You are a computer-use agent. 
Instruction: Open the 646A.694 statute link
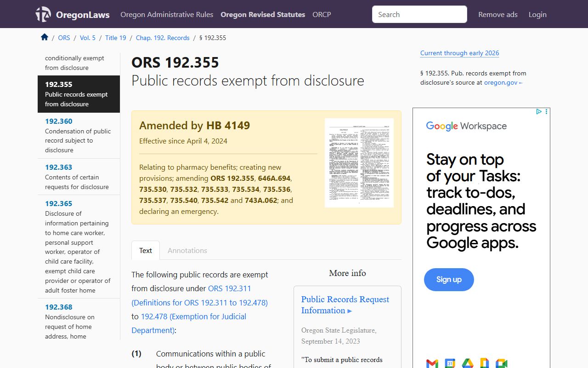click(274, 178)
